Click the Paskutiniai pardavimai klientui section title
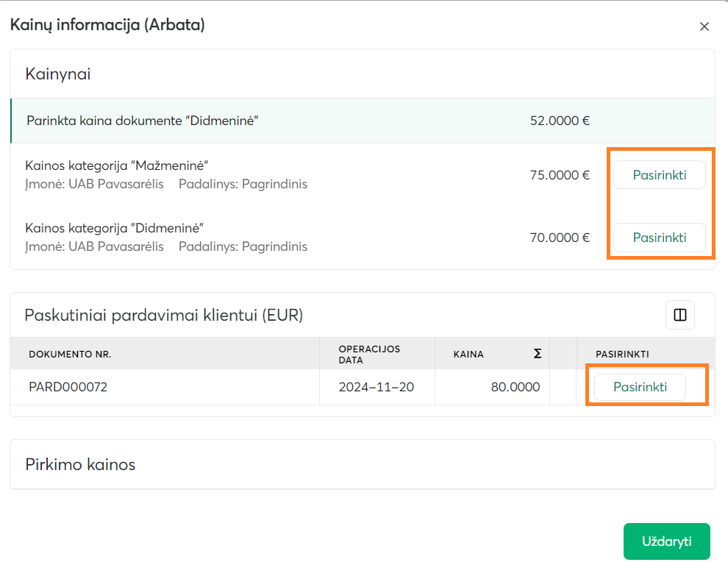The image size is (728, 576). pyautogui.click(x=164, y=316)
